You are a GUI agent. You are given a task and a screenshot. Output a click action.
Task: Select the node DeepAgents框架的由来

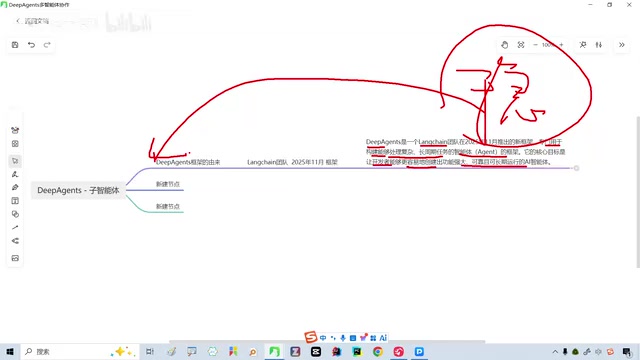coord(188,162)
